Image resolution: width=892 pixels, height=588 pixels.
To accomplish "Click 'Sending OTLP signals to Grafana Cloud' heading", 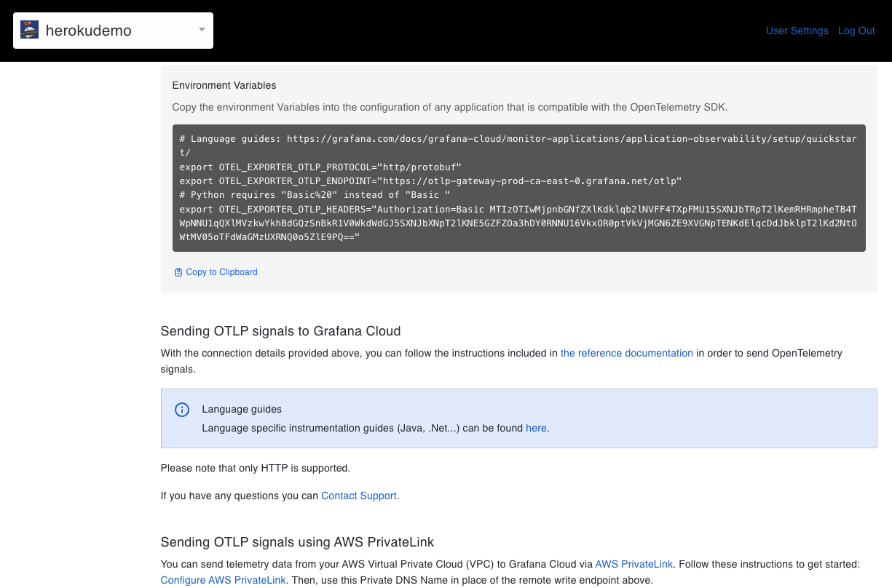I will click(280, 331).
